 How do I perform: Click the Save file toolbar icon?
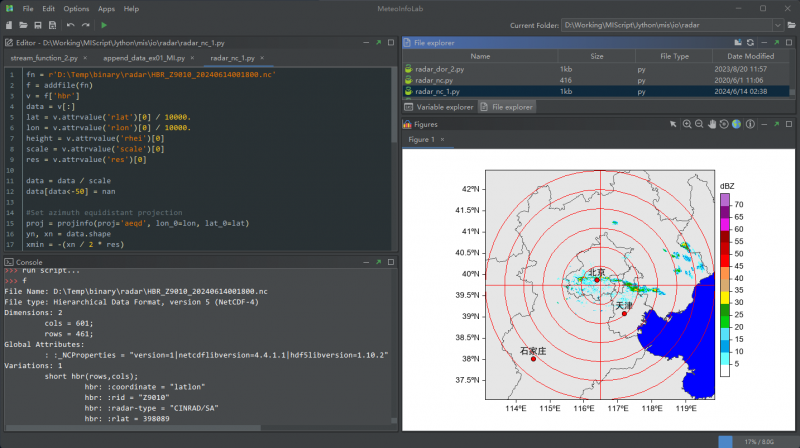(37, 24)
